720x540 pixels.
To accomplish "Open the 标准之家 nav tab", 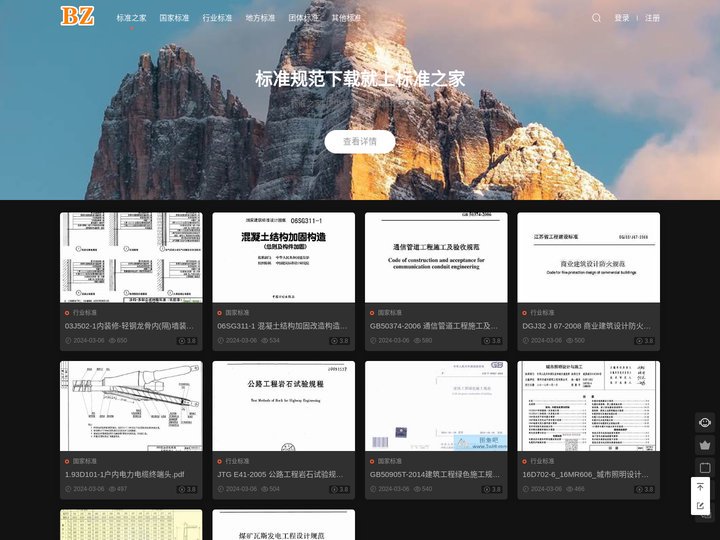I will [x=131, y=18].
